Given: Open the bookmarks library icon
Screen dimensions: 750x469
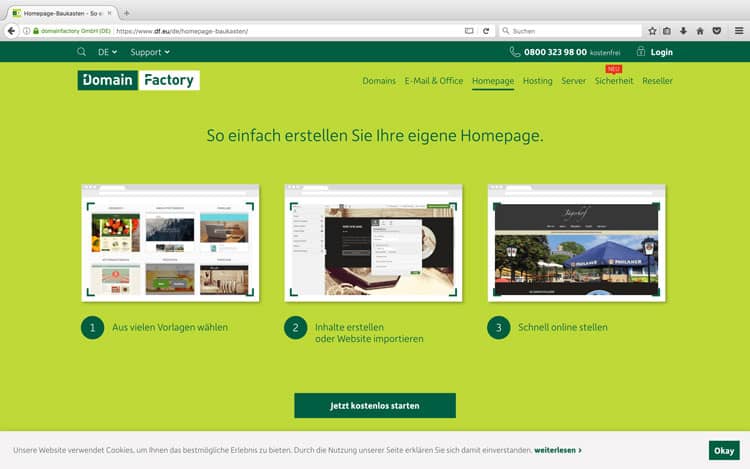Looking at the screenshot, I should tap(667, 31).
